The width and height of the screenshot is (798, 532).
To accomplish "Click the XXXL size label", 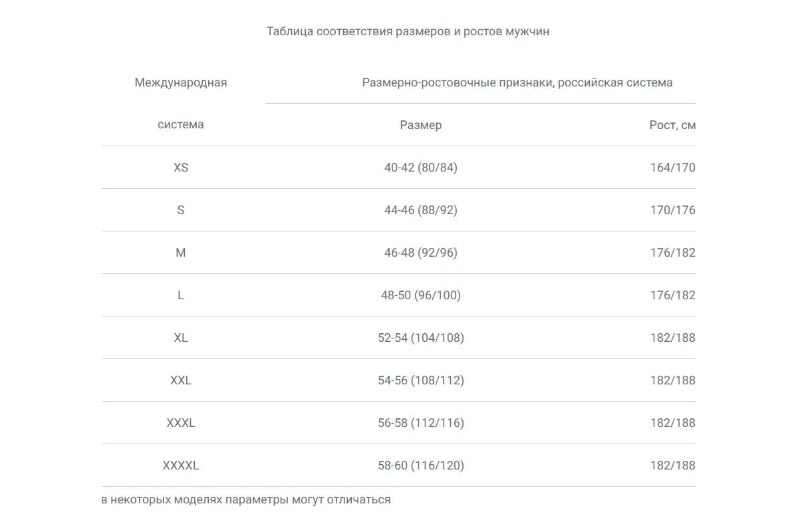I will click(181, 423).
